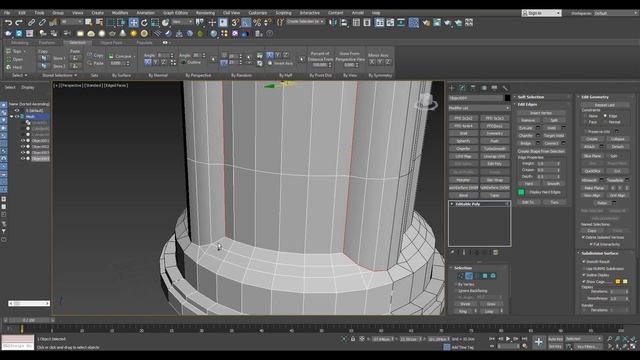Select the Face constraint radio button
640x360 pixels.
click(x=586, y=122)
